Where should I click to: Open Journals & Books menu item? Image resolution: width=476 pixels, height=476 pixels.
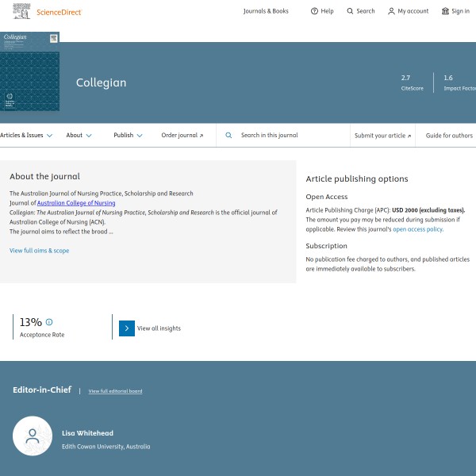click(266, 11)
